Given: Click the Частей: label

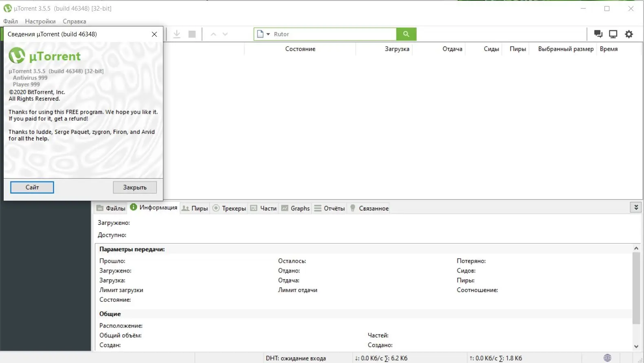Looking at the screenshot, I should pos(378,335).
